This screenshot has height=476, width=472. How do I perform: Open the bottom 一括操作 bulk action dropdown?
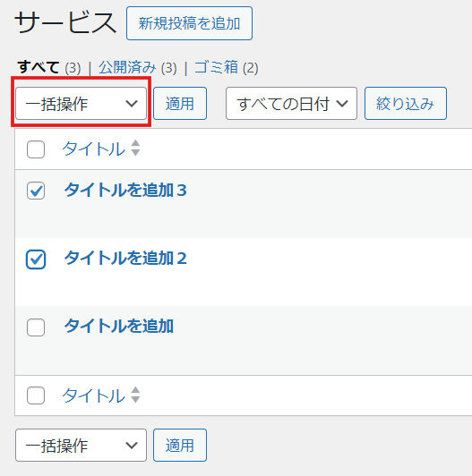click(82, 446)
